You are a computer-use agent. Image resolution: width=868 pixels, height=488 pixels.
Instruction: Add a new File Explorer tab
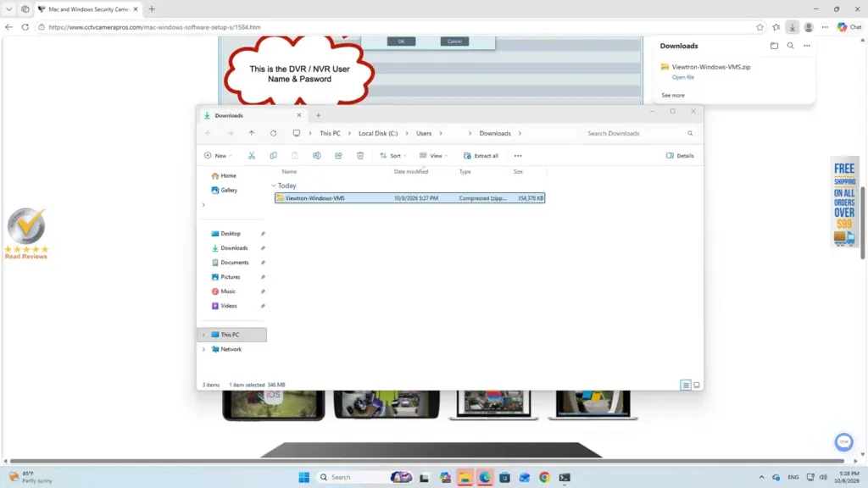319,115
